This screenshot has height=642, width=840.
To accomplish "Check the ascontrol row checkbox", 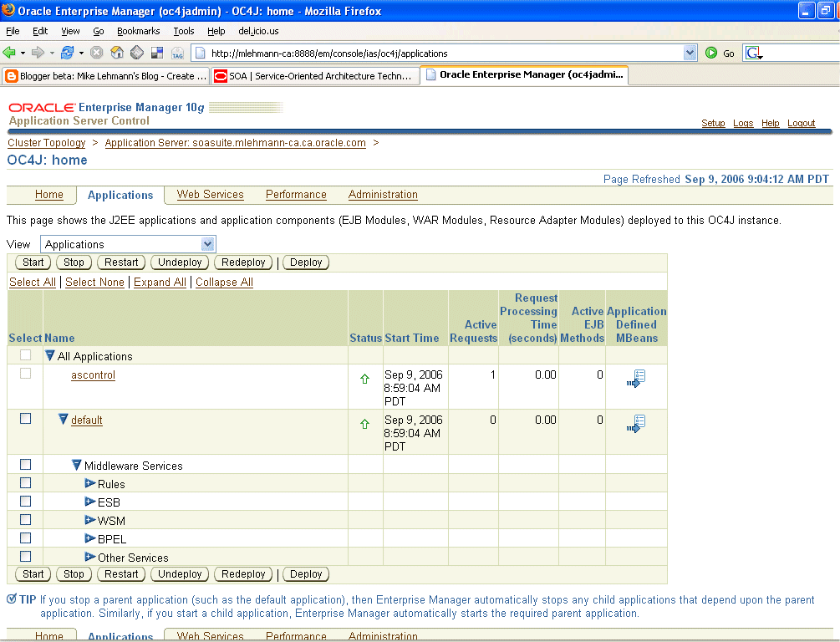I will pyautogui.click(x=25, y=374).
